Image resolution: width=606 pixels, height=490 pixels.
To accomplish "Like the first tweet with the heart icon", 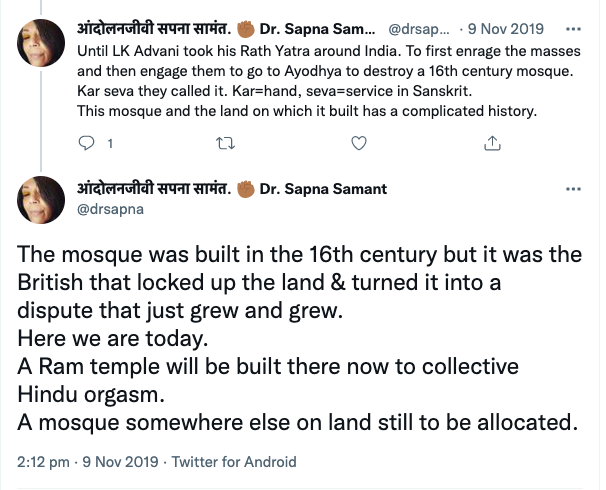I will pyautogui.click(x=358, y=143).
